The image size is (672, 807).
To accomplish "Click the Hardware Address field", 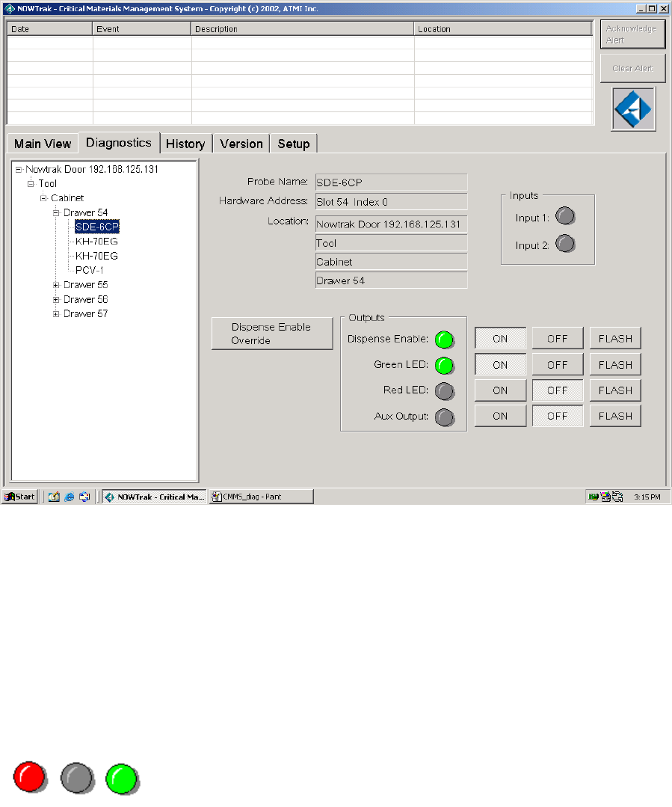I will [391, 202].
